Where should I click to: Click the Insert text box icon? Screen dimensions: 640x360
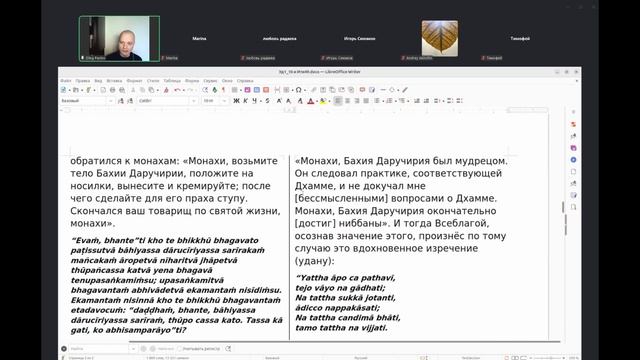click(x=266, y=90)
